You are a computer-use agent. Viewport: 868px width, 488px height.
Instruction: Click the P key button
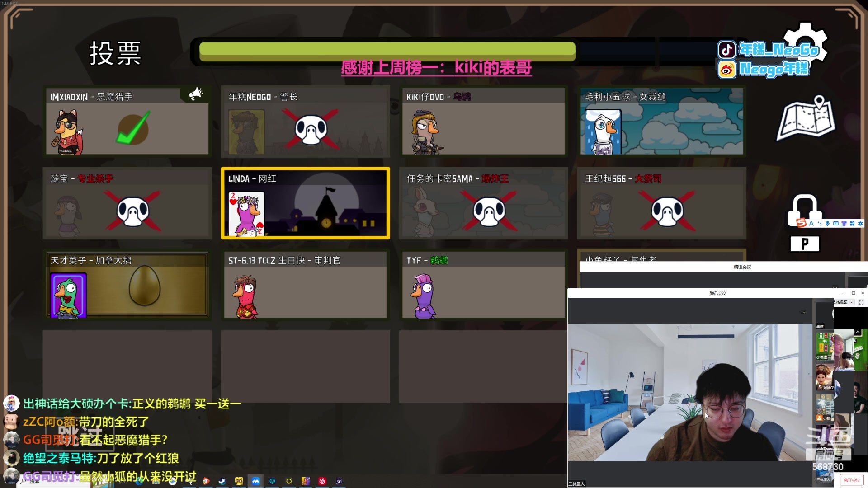coord(805,244)
